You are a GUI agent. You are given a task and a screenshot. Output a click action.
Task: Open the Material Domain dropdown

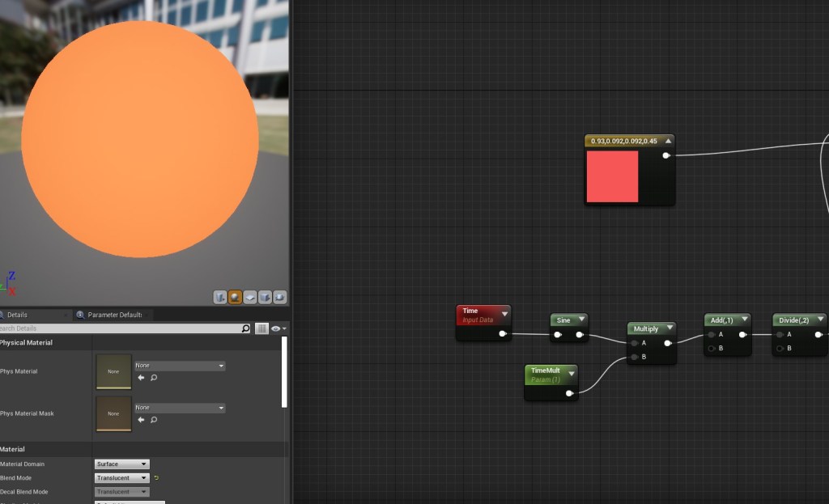(x=122, y=464)
